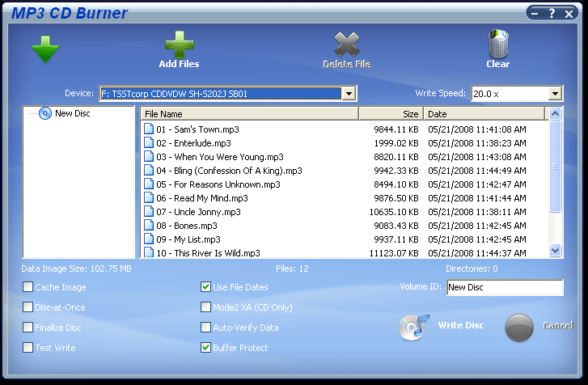Click file icon of 02 - Enterlude.mp3
The width and height of the screenshot is (588, 385).
(x=149, y=143)
